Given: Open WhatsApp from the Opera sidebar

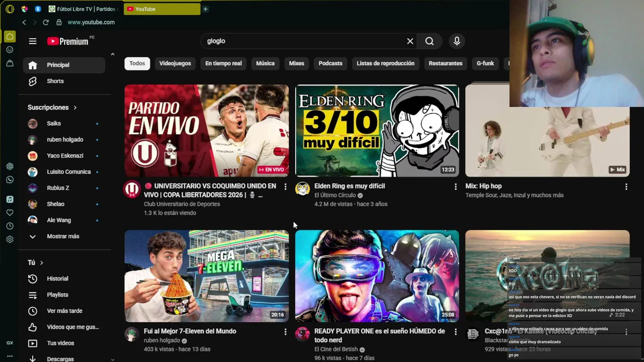Looking at the screenshot, I should pos(10,179).
